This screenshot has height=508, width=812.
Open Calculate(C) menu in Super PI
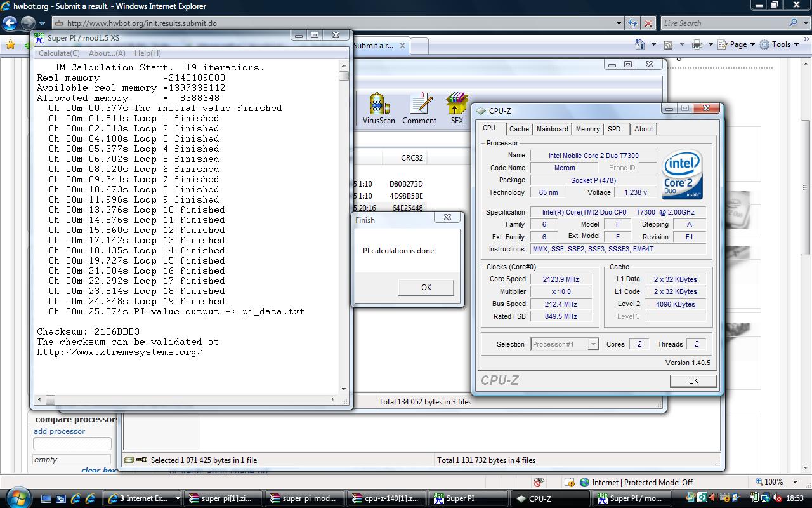pos(59,53)
